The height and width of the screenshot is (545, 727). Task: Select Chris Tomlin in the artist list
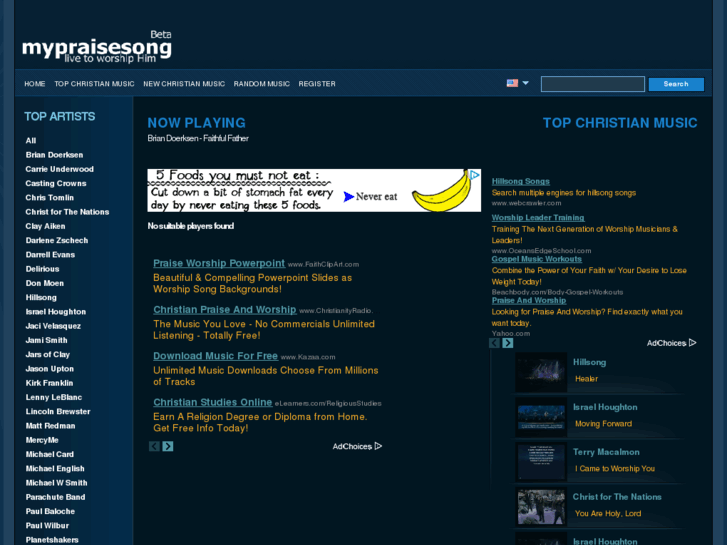(50, 198)
